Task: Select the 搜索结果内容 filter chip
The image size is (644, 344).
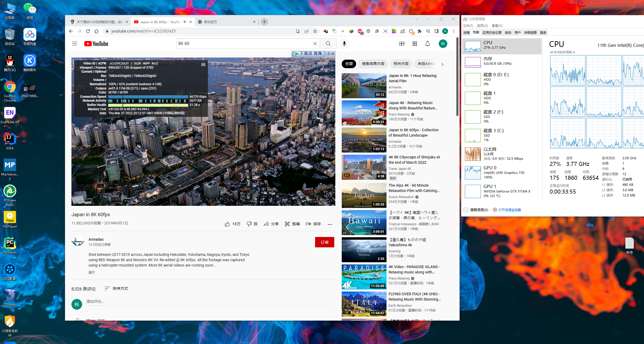Action: [x=373, y=64]
